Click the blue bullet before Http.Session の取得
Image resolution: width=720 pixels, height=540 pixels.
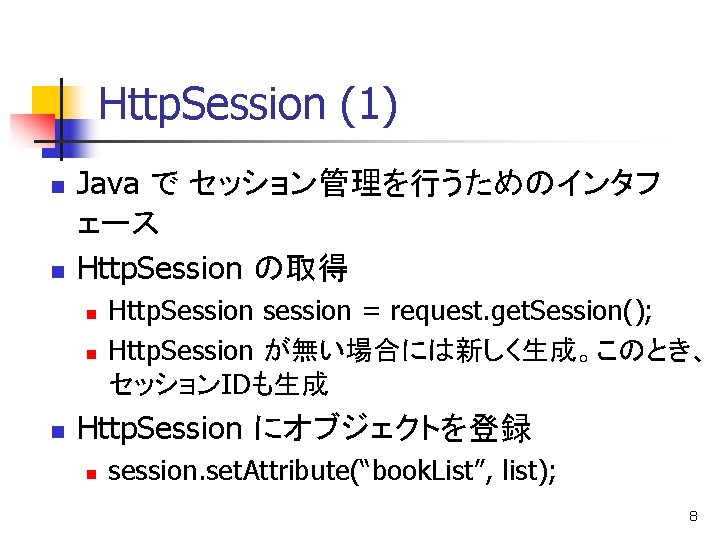click(x=56, y=272)
